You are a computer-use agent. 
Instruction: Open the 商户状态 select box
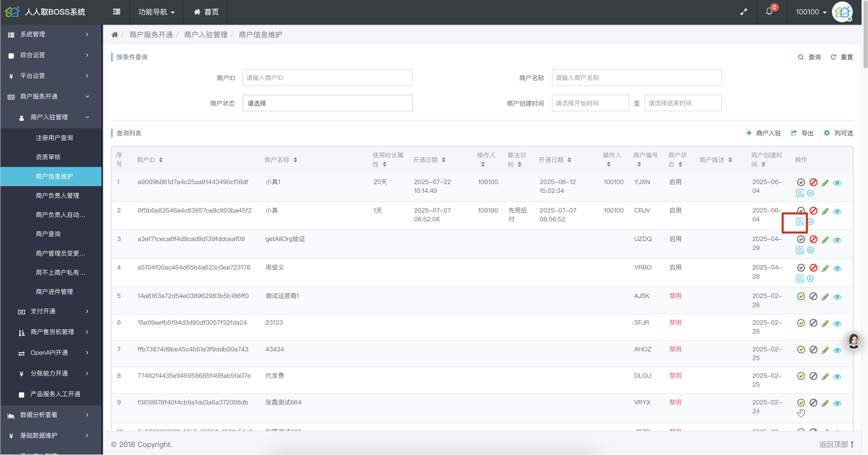(x=327, y=103)
